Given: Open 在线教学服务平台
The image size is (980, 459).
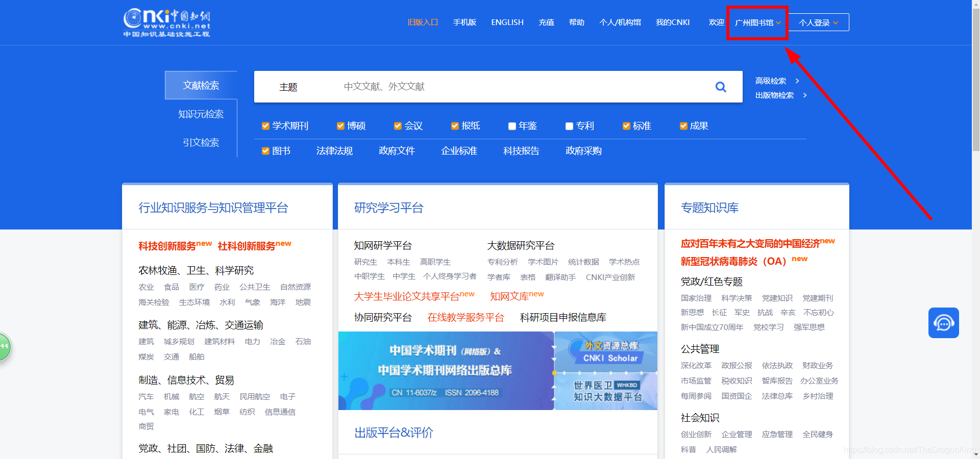Looking at the screenshot, I should [x=465, y=318].
